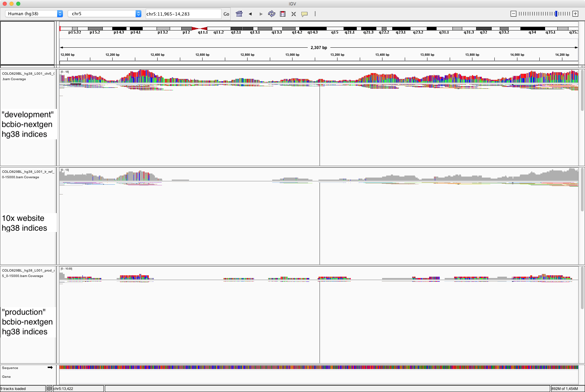Click the Go button
Image resolution: width=585 pixels, height=392 pixels.
pos(226,14)
